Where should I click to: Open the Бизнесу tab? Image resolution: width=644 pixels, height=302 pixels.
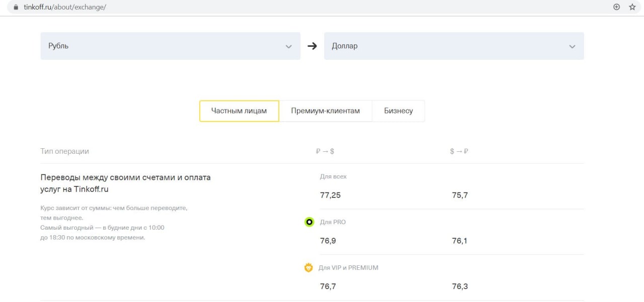[398, 111]
